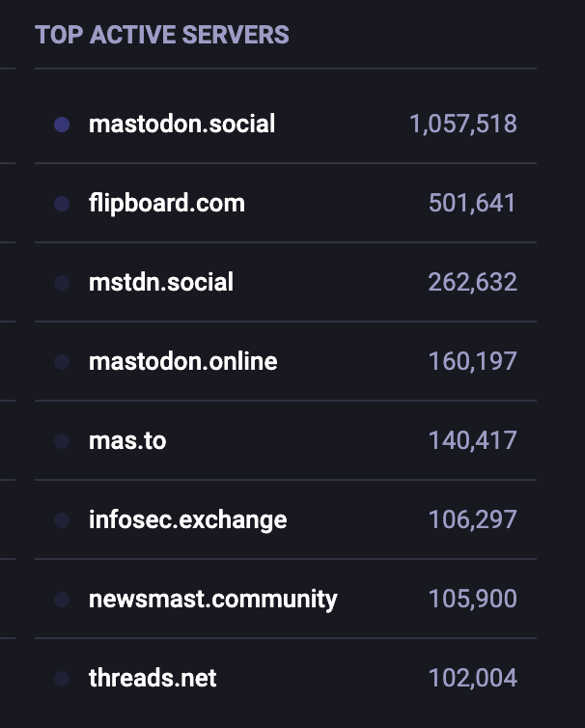Viewport: 585px width, 728px height.
Task: Click the 1,057,518 user count
Action: [463, 124]
